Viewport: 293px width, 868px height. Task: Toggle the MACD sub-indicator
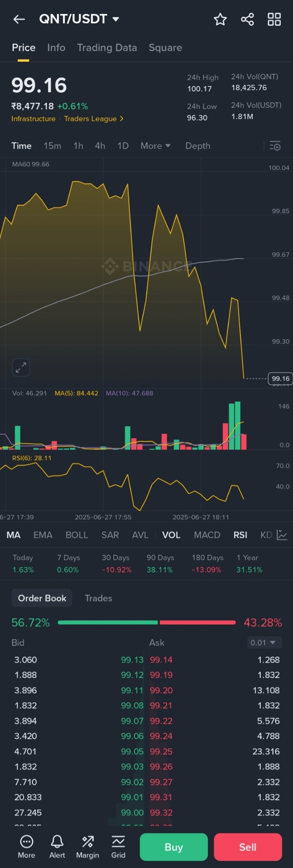tap(207, 535)
